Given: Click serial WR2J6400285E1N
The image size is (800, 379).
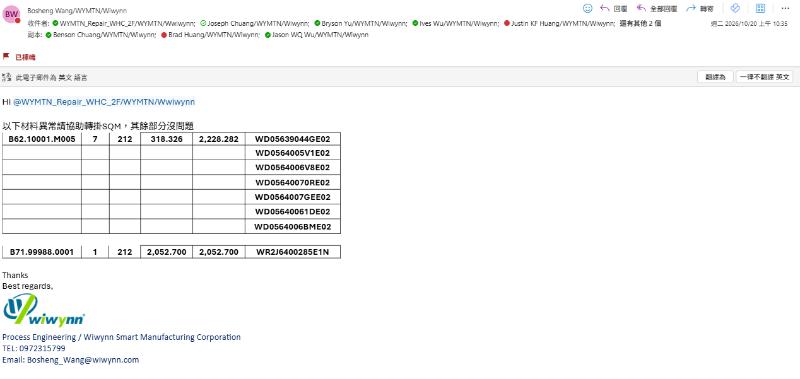Looking at the screenshot, I should click(x=293, y=252).
